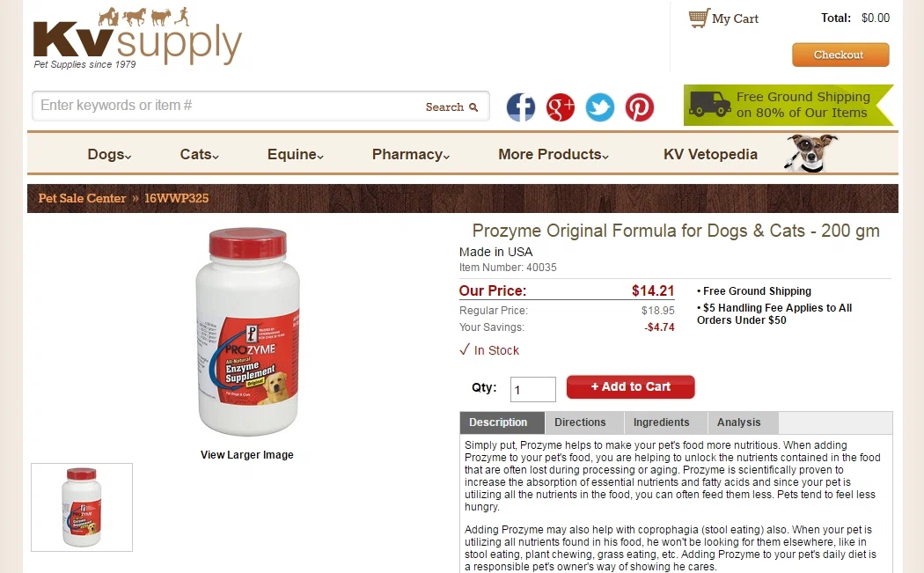
Task: Expand the Dogs dropdown menu
Action: pos(109,154)
